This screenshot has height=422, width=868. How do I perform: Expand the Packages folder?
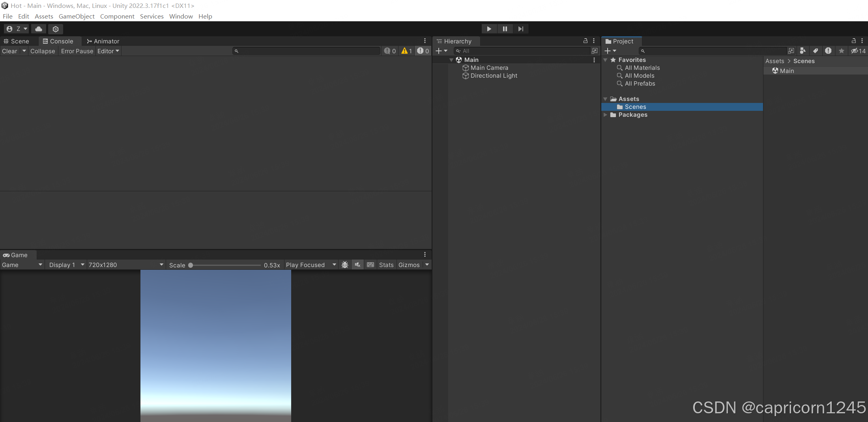(x=605, y=115)
